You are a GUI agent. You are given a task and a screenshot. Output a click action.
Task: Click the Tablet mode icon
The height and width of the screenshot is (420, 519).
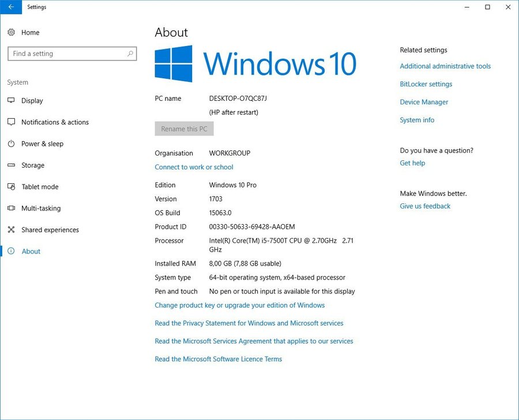pyautogui.click(x=11, y=187)
